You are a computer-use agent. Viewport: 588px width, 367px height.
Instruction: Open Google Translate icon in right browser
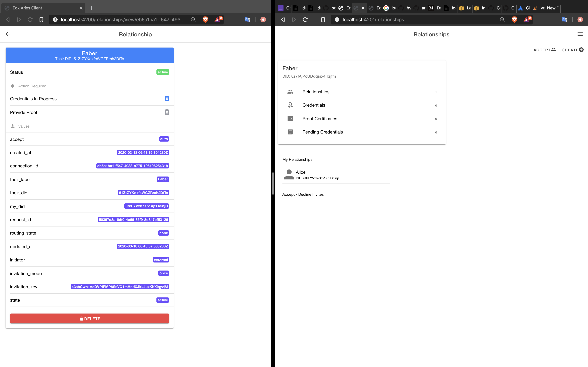coord(564,20)
